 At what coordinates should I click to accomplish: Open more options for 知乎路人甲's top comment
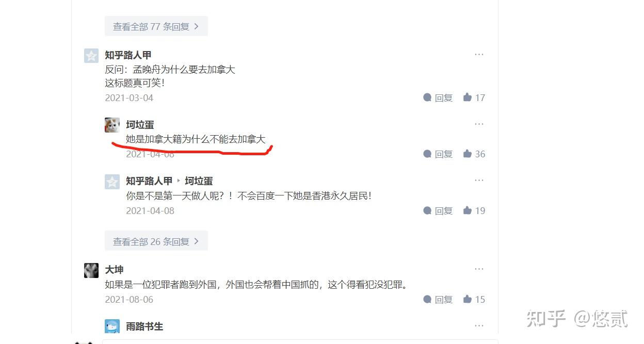coord(479,54)
